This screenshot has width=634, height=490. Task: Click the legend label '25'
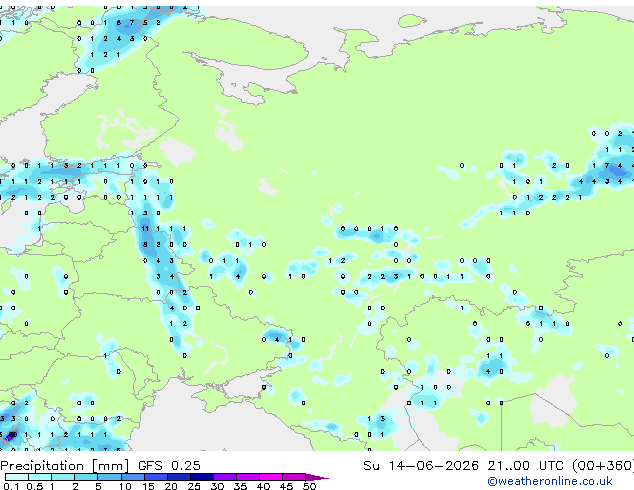coord(194,486)
